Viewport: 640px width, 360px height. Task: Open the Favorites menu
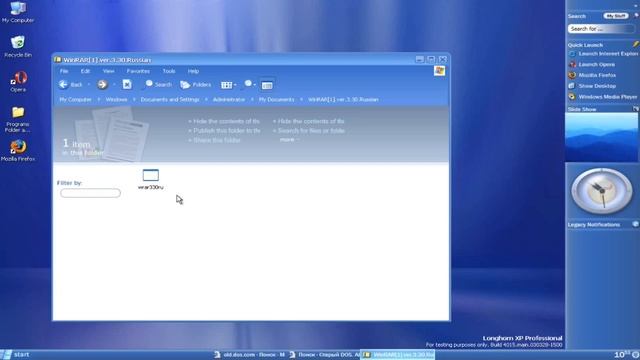138,71
